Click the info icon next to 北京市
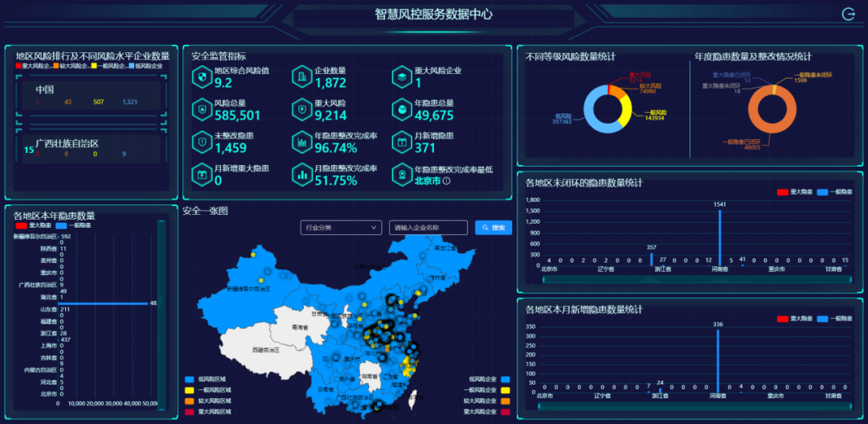 (446, 181)
